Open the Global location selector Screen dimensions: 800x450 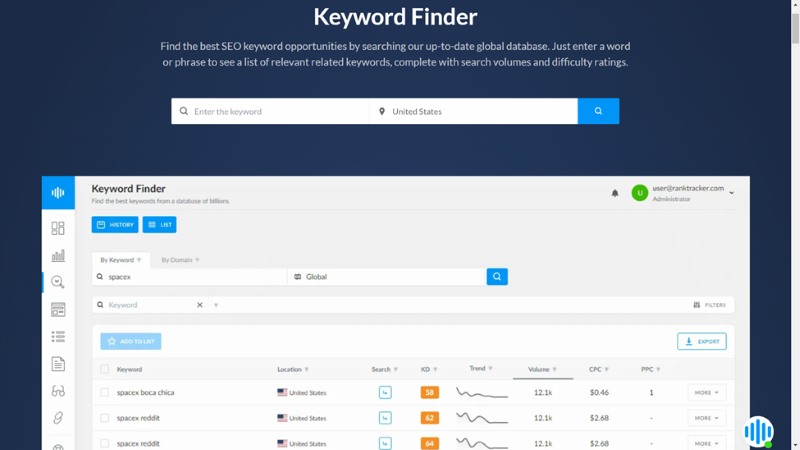pos(386,277)
